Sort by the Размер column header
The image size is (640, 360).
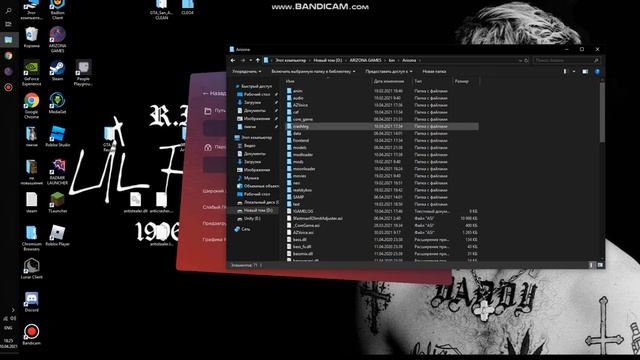click(462, 81)
